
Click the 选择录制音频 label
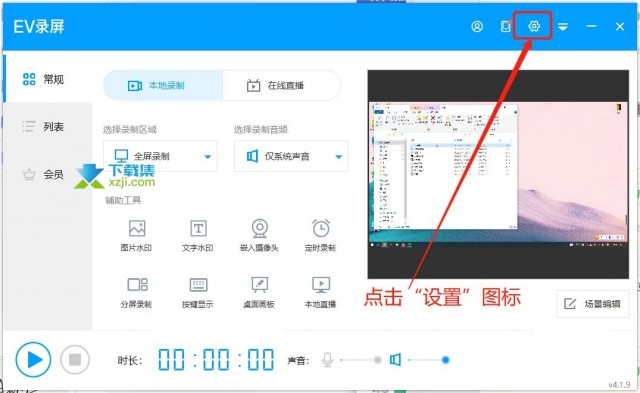coord(260,130)
